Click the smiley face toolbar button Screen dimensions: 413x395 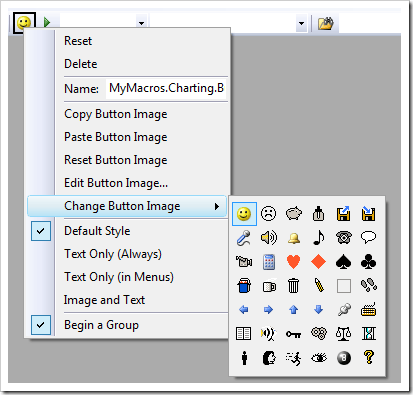(24, 23)
